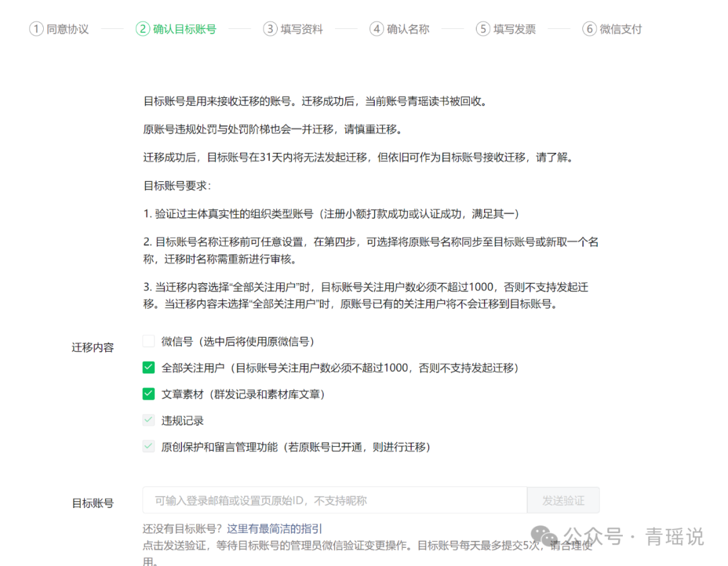This screenshot has width=728, height=566.
Task: Select the 微信支付 step label
Action: 620,29
